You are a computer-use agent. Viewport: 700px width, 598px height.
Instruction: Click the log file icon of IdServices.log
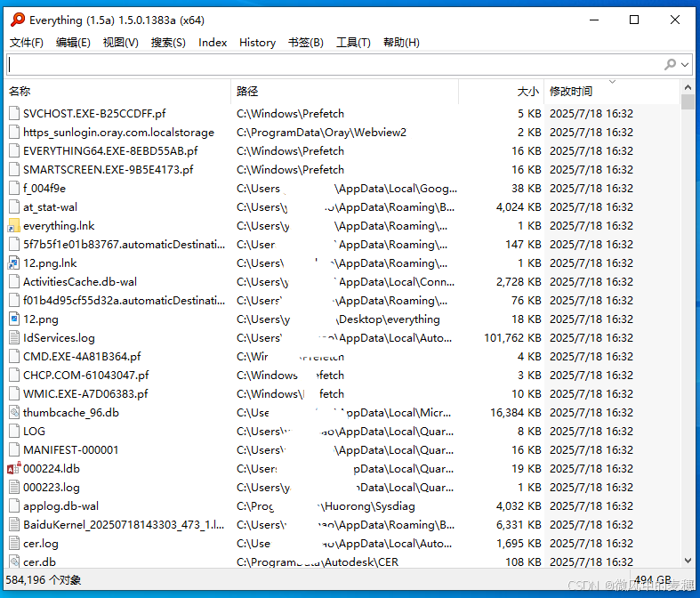14,338
